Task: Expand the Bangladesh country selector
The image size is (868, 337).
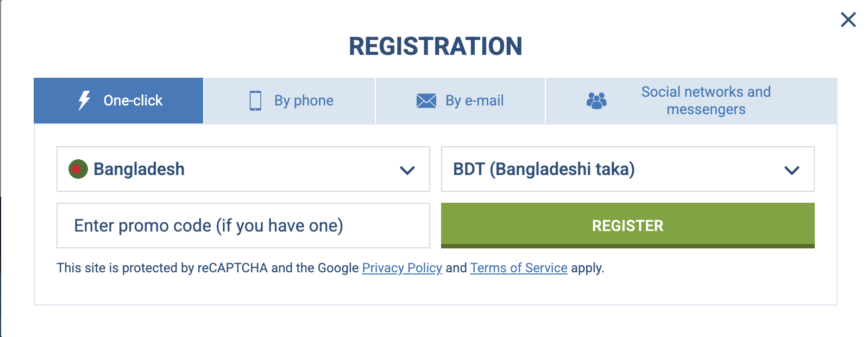Action: coord(243,170)
